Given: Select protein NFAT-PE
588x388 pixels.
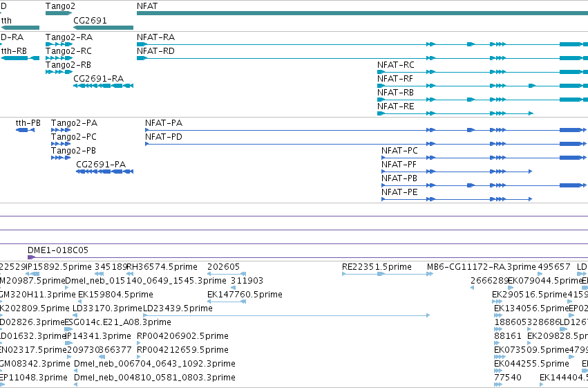Looking at the screenshot, I should [457, 199].
